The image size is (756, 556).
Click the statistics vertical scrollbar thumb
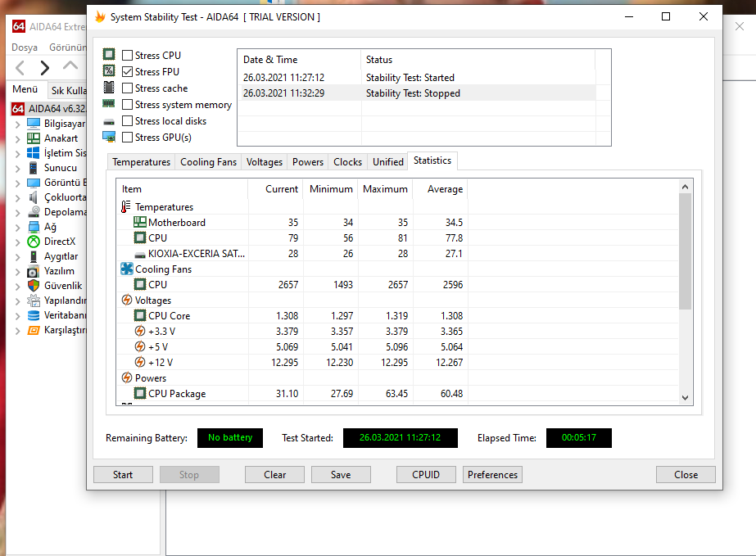click(x=685, y=251)
